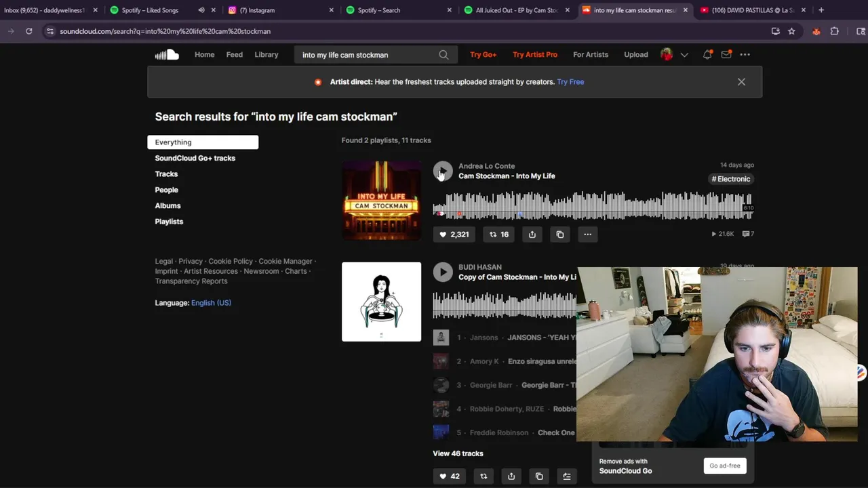This screenshot has height=488, width=868.
Task: Add BUDI HASAN playlist to Next up
Action: tap(567, 476)
